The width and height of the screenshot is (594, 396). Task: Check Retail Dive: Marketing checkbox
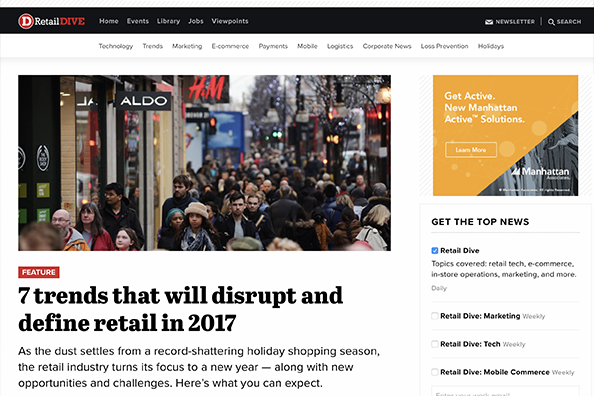click(x=435, y=316)
